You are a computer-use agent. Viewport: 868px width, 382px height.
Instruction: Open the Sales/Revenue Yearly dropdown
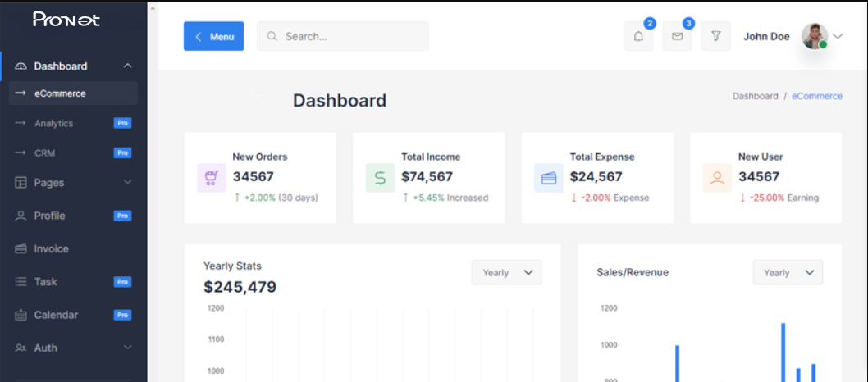(788, 273)
